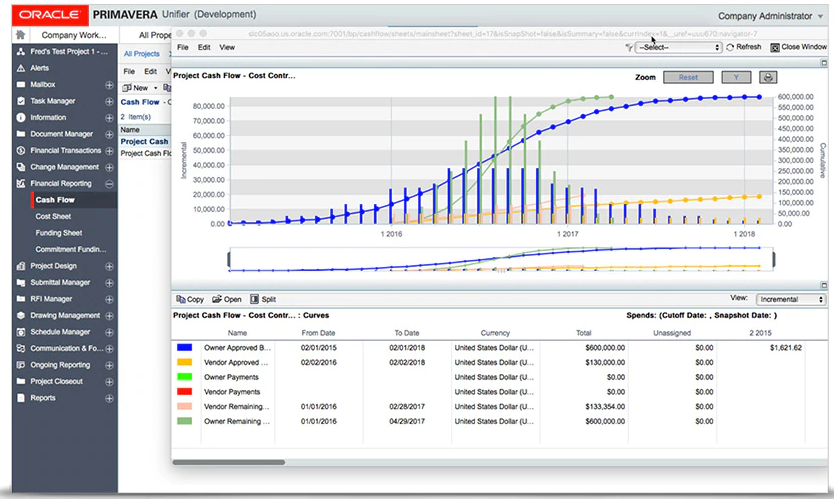Click the Home icon in the top bar

click(x=20, y=35)
